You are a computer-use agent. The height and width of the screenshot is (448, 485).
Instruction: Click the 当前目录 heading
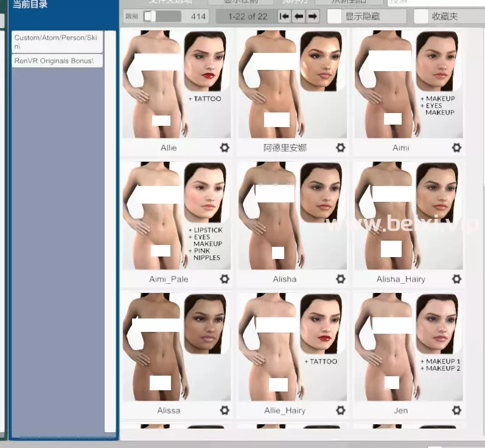30,4
